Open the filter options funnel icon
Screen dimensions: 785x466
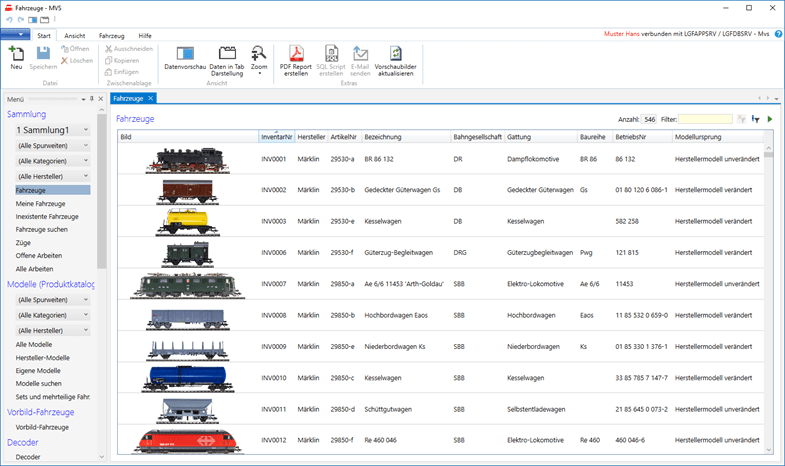tap(755, 119)
